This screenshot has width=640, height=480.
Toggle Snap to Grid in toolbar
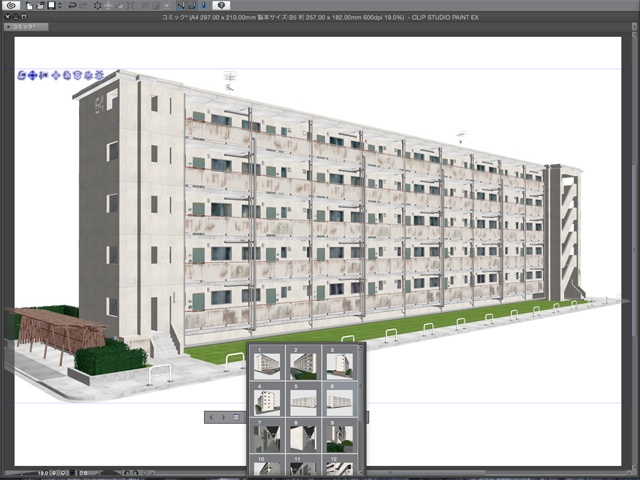[x=204, y=5]
